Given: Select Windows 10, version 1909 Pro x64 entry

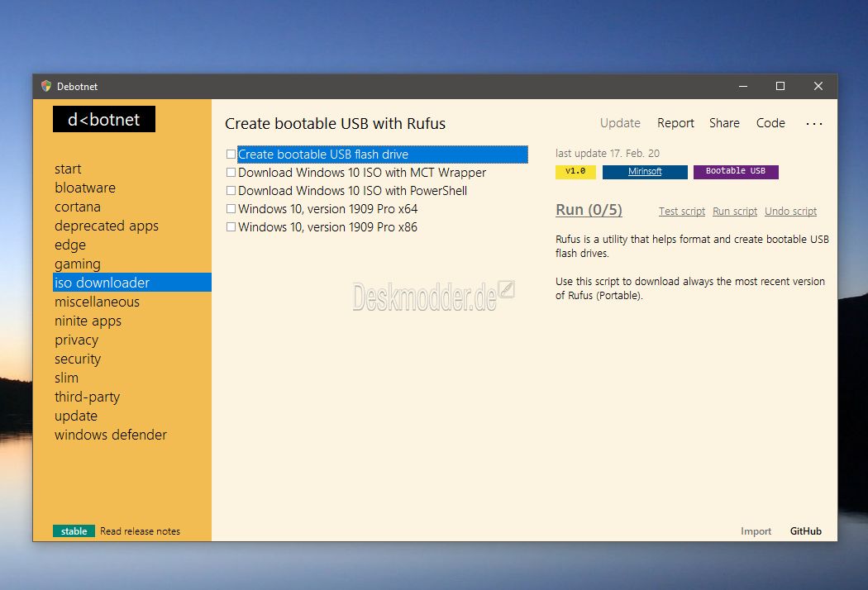Looking at the screenshot, I should tap(327, 209).
